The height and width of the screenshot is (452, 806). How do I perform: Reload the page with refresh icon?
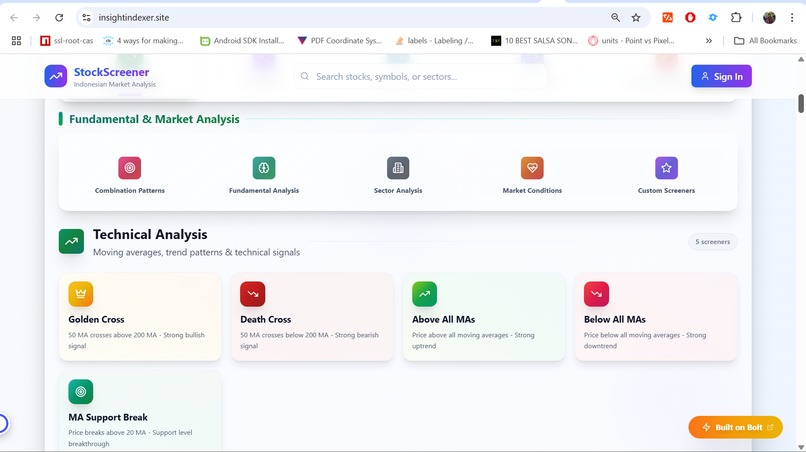pos(59,17)
